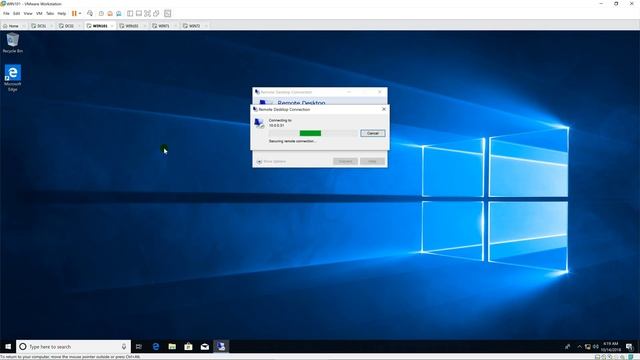Click the Unity mode toolbar icon
This screenshot has height=360, width=640.
click(156, 13)
